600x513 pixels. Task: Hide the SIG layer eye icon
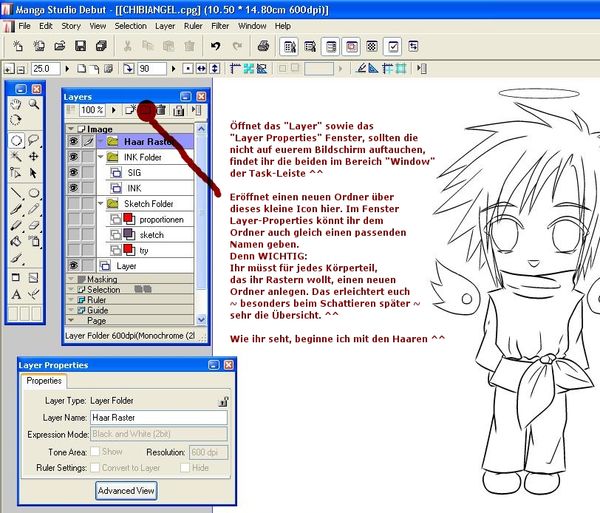pyautogui.click(x=73, y=173)
